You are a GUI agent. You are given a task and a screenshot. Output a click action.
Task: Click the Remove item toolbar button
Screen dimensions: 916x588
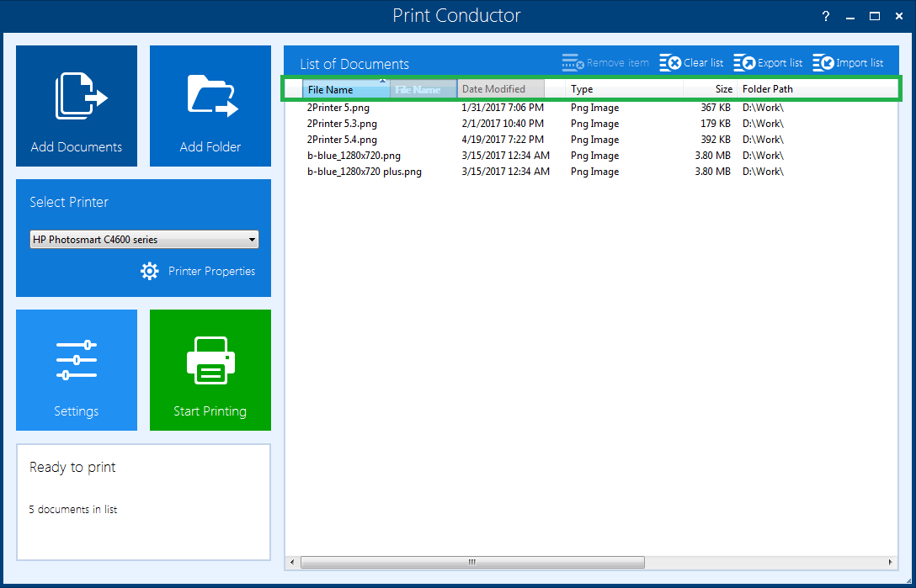(605, 63)
